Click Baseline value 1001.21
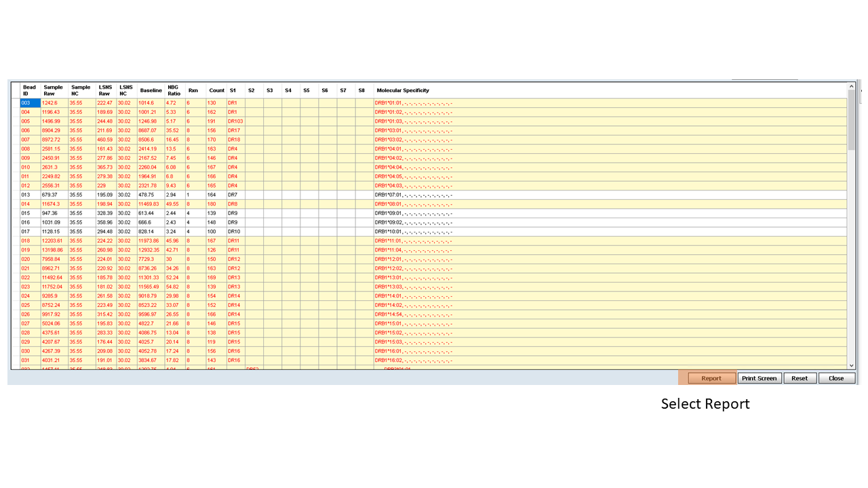The width and height of the screenshot is (868, 488). (x=151, y=112)
